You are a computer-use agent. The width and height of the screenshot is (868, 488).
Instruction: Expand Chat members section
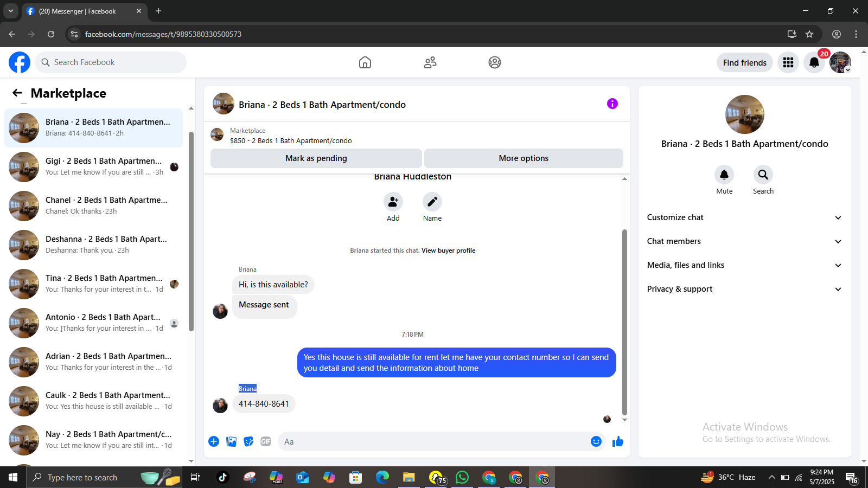point(744,241)
